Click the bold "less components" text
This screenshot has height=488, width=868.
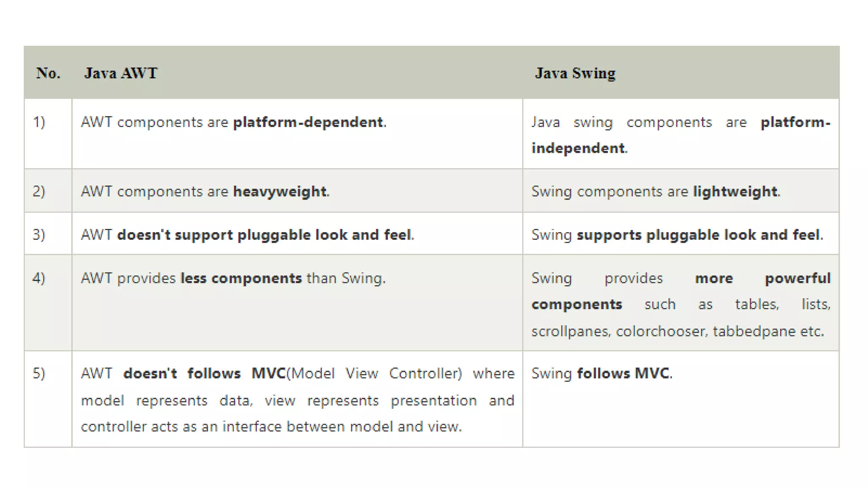(x=241, y=278)
